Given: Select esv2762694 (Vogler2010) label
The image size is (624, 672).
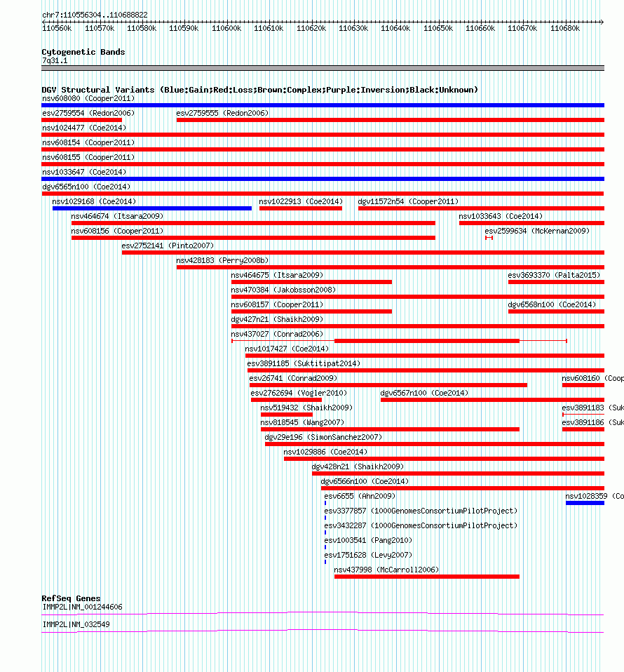Looking at the screenshot, I should click(x=299, y=393).
